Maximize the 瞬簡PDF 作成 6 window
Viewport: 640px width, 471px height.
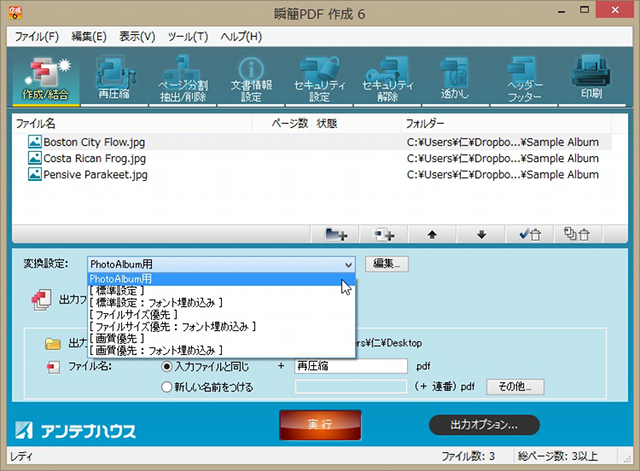tap(584, 10)
